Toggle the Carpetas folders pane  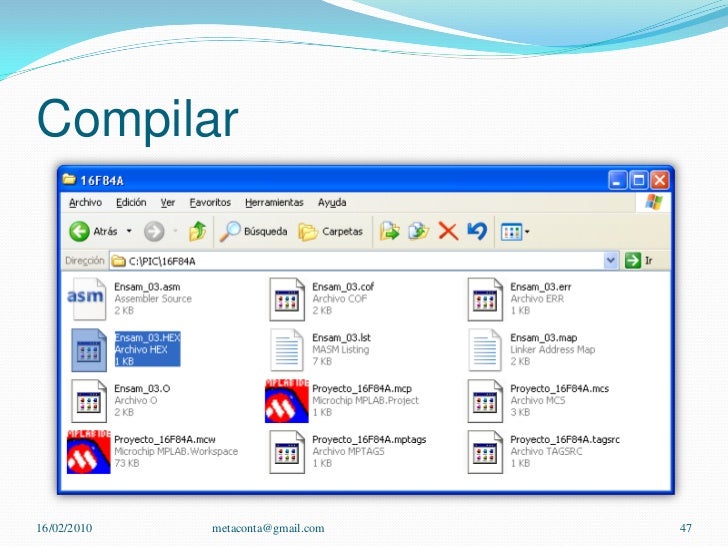click(331, 231)
